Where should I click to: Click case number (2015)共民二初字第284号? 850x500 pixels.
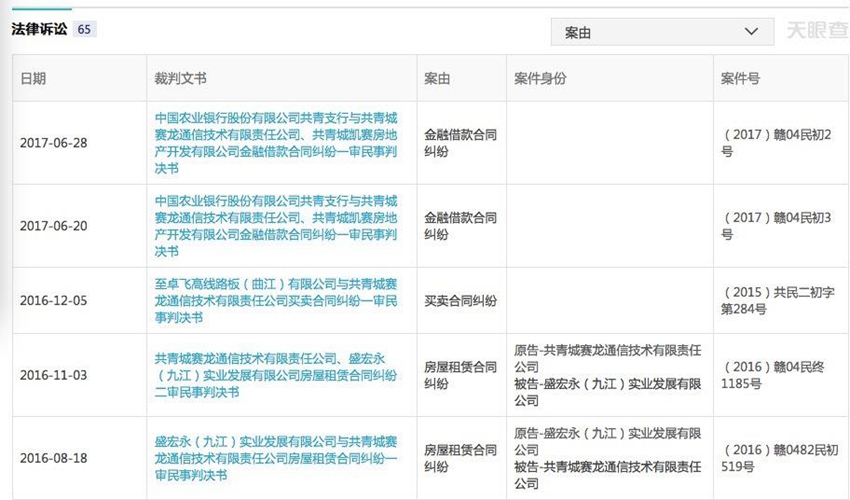coord(778,300)
